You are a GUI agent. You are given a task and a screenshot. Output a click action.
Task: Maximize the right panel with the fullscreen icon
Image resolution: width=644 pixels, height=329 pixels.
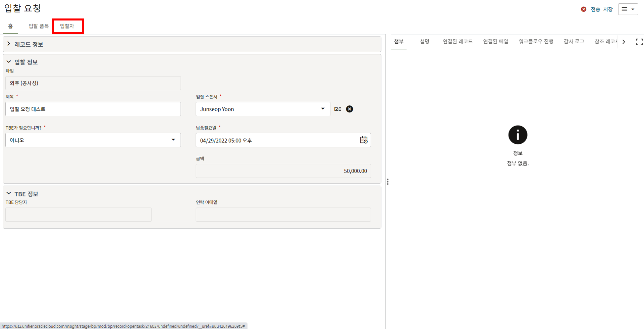[639, 42]
